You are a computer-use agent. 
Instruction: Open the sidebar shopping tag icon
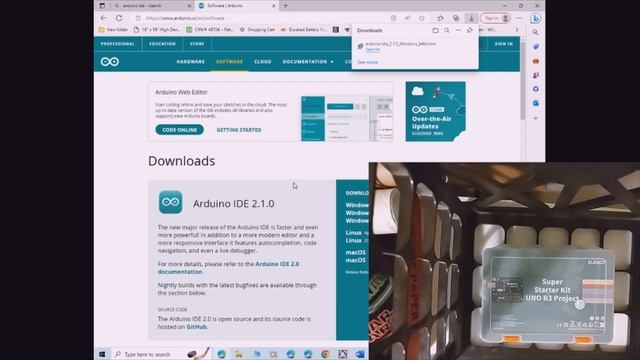(536, 47)
